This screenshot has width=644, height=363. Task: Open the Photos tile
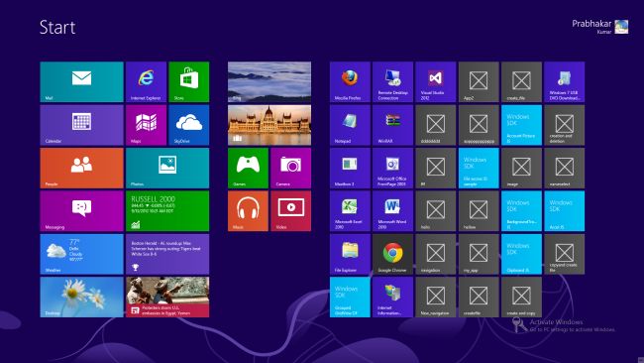click(x=167, y=169)
